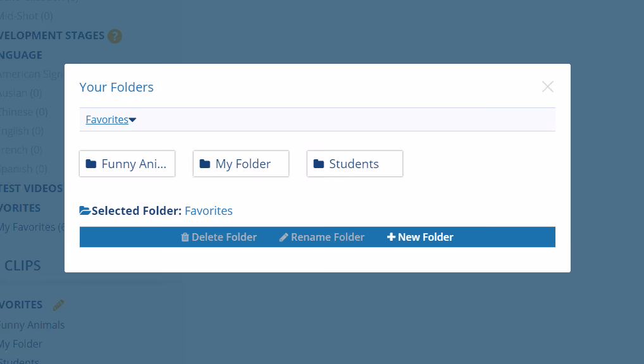Close the Your Folders dialog with X
Viewport: 644px width, 364px height.
tap(548, 87)
